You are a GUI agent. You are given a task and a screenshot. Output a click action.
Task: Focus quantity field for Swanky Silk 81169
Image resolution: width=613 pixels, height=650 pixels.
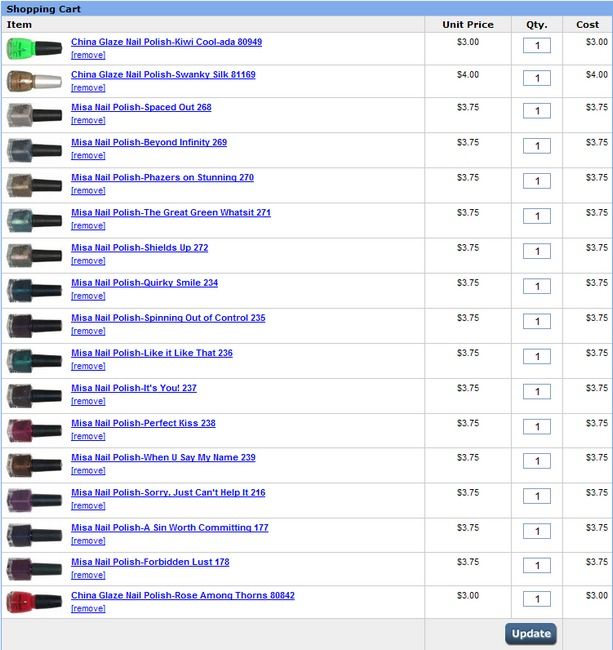[537, 78]
